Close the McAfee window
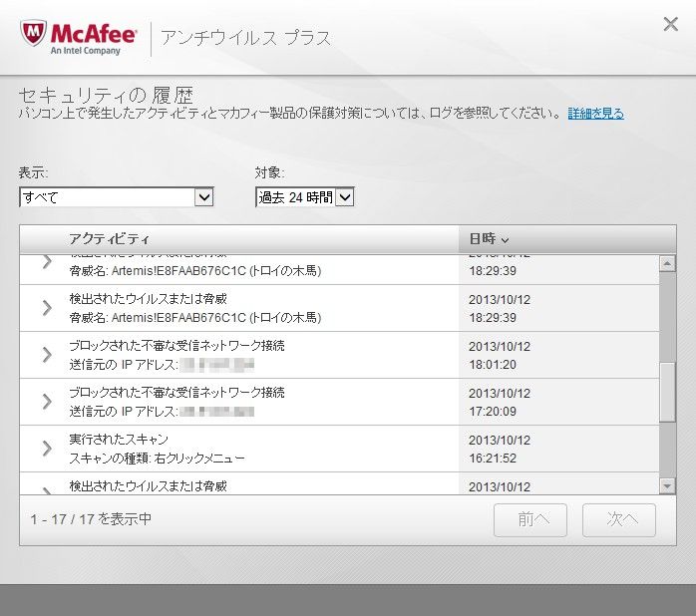 click(670, 24)
